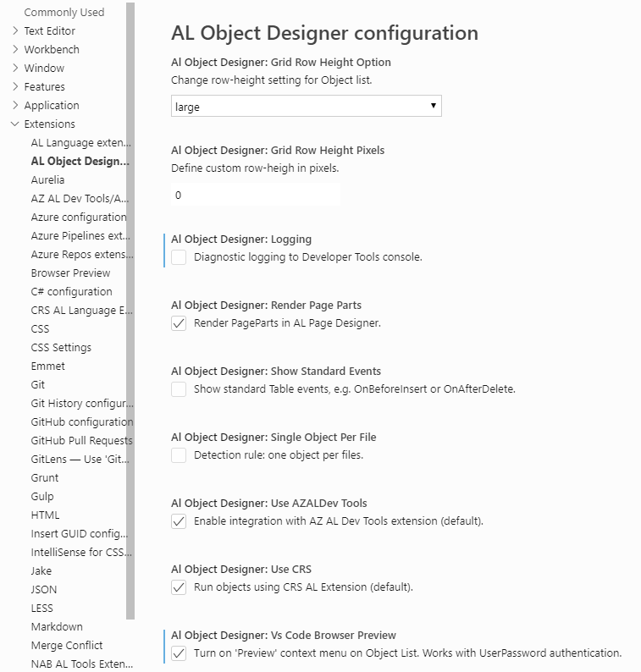Expand the Features section
641x672 pixels.
click(x=15, y=86)
